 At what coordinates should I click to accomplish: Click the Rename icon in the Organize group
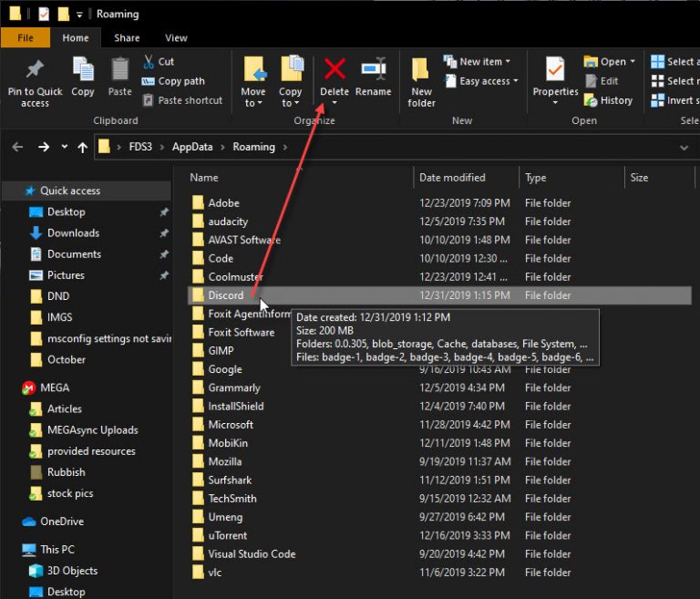[373, 69]
